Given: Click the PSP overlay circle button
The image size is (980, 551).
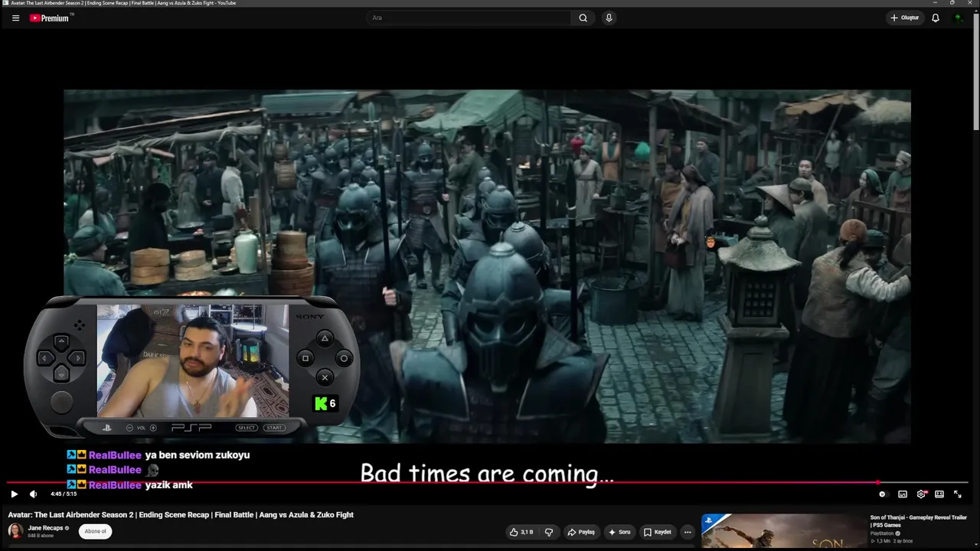Looking at the screenshot, I should click(x=344, y=357).
